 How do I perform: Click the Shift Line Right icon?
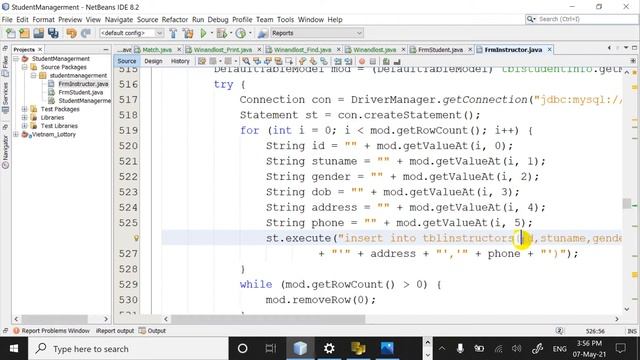pyautogui.click(x=348, y=61)
